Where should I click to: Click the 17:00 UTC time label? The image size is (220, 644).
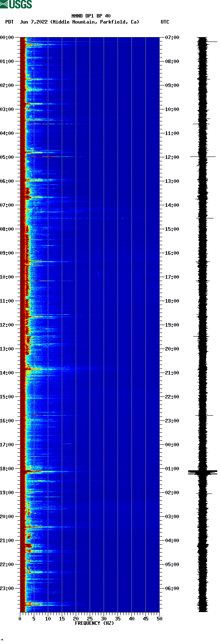(172, 277)
